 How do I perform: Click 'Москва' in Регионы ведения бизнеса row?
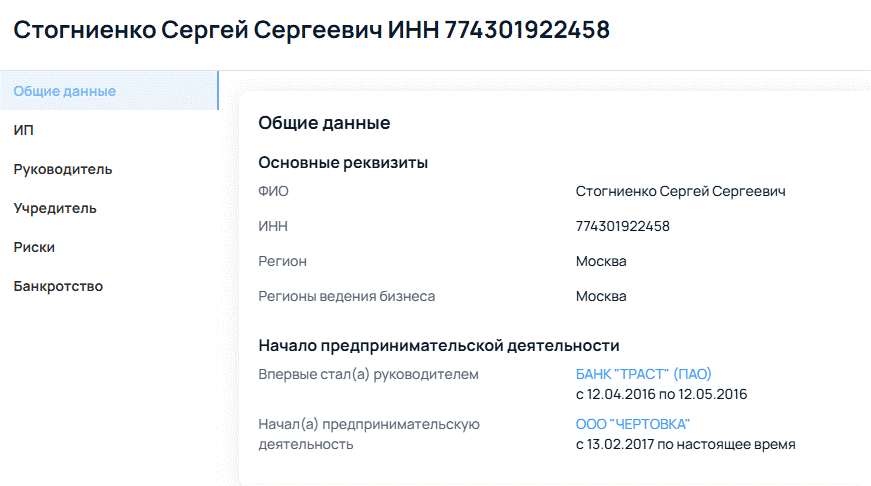pos(601,296)
